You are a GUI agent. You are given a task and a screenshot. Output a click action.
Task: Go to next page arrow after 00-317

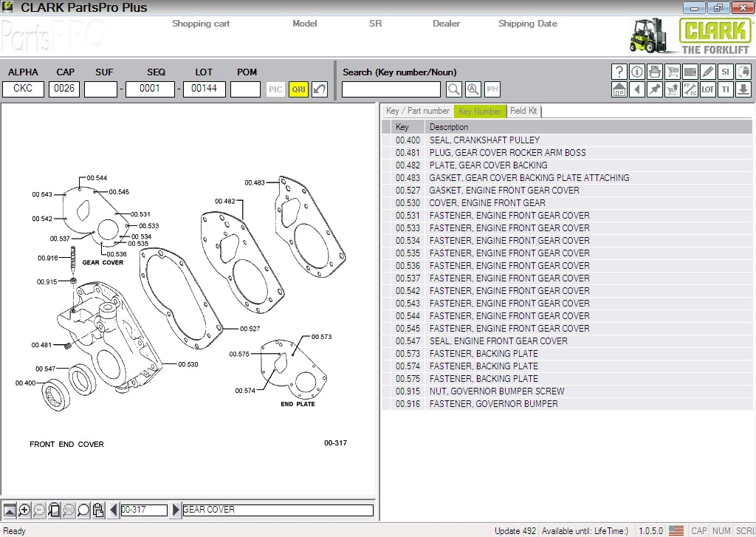(176, 510)
